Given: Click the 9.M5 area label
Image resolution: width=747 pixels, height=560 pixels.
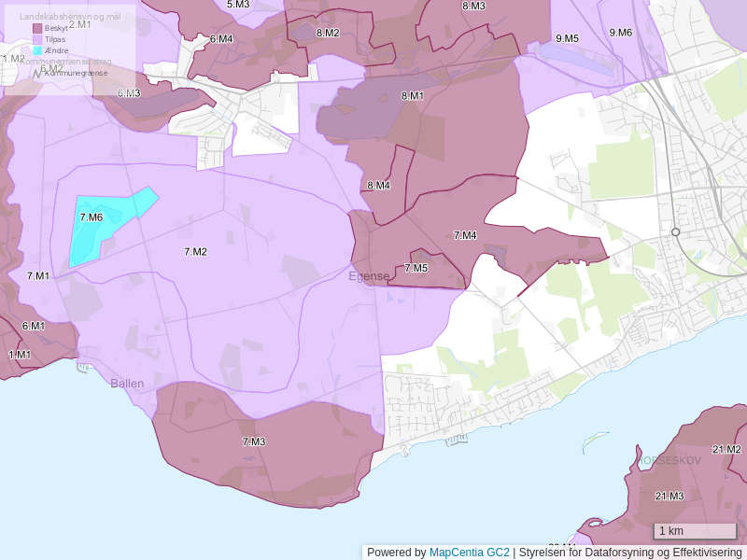Looking at the screenshot, I should tap(567, 38).
